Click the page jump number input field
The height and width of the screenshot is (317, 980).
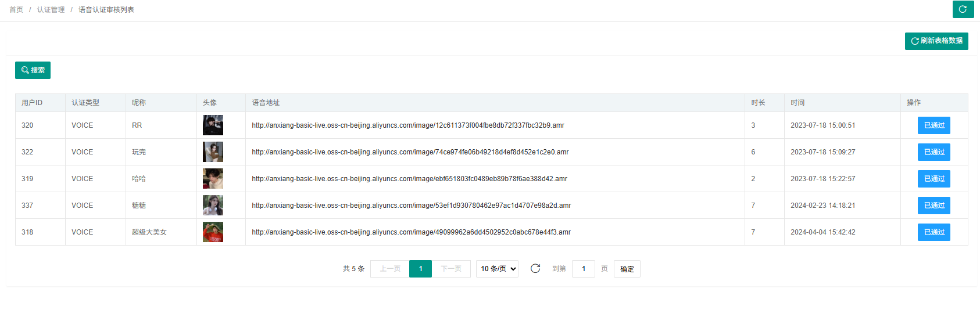click(x=583, y=269)
